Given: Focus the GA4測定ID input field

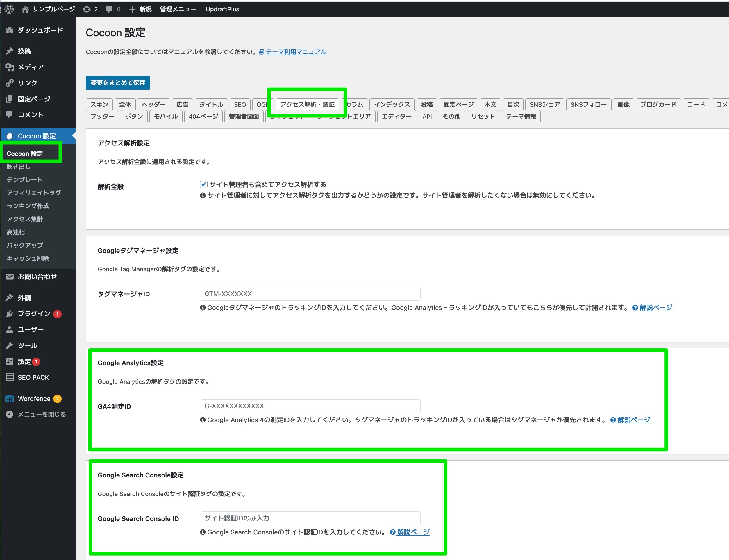Looking at the screenshot, I should 310,406.
